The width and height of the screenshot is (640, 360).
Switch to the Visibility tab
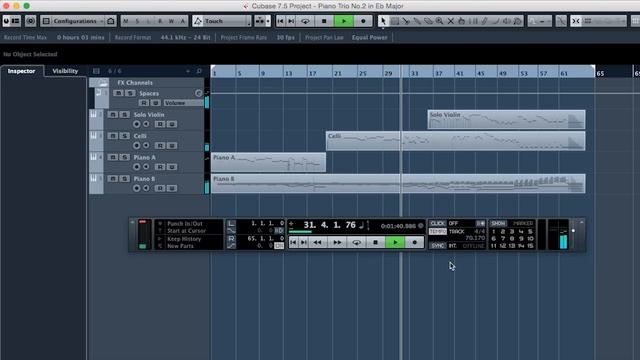click(x=65, y=71)
